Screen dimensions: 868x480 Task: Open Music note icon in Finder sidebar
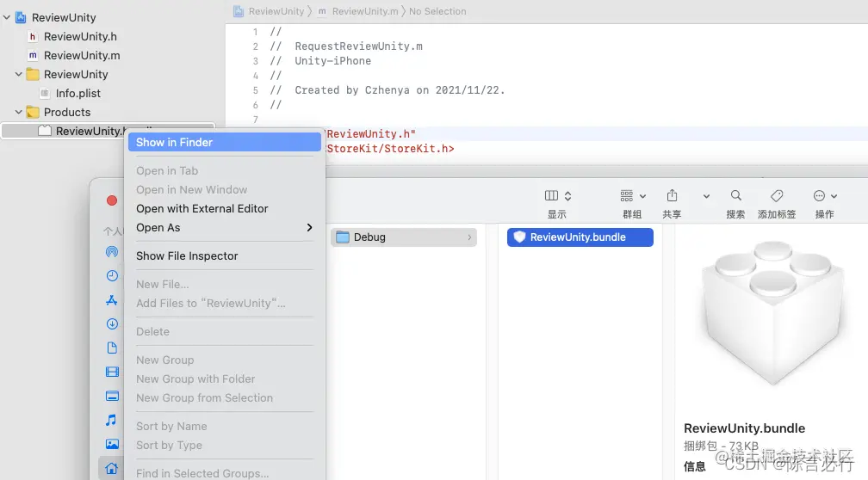(112, 420)
